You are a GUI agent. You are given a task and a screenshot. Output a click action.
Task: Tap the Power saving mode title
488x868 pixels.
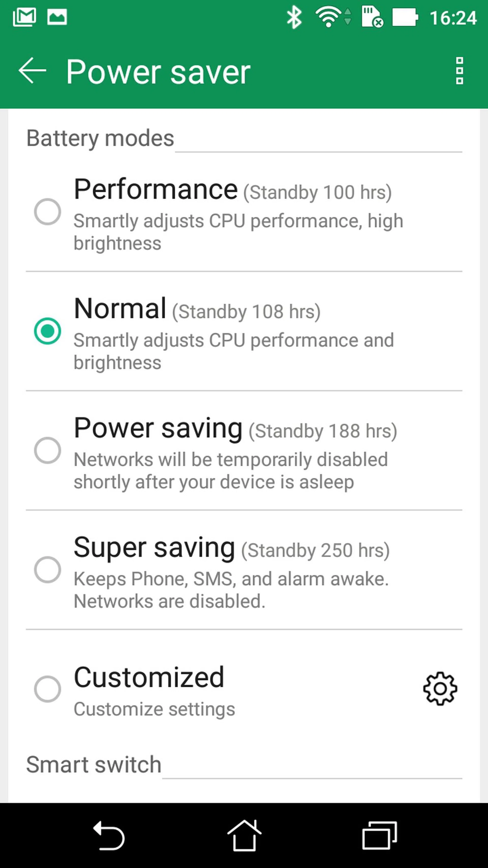(x=158, y=428)
